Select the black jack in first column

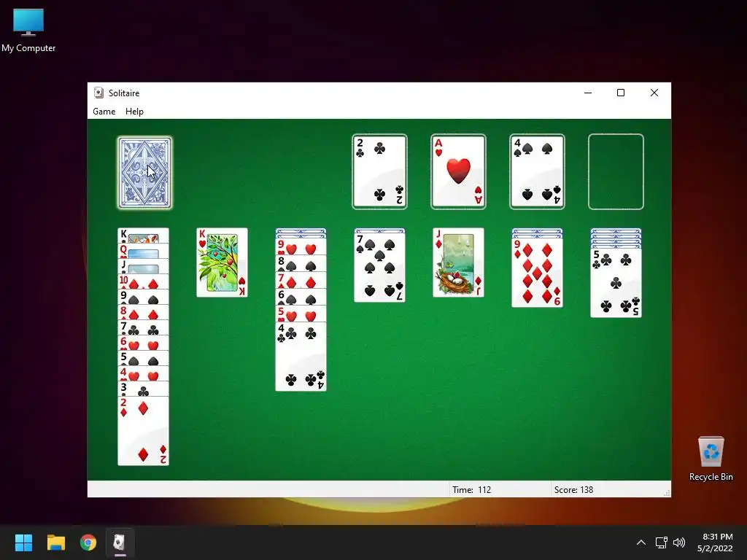pos(144,266)
